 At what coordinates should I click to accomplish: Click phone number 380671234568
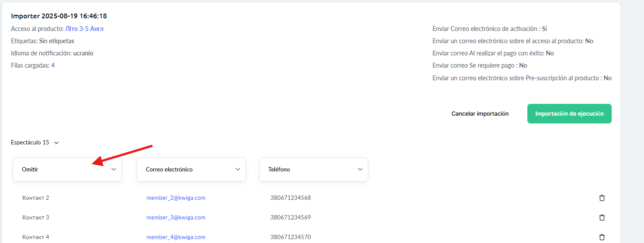(291, 198)
